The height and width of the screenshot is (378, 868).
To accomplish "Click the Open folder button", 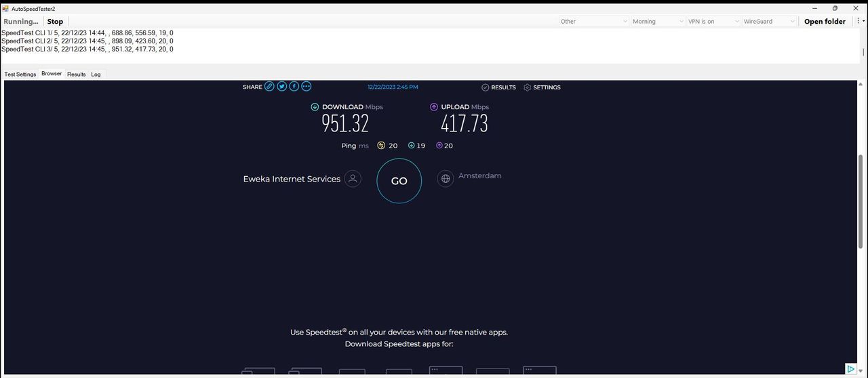I will point(825,22).
